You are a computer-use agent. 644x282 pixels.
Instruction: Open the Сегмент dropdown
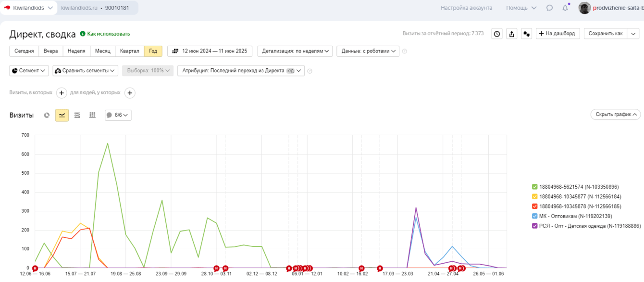pos(29,71)
